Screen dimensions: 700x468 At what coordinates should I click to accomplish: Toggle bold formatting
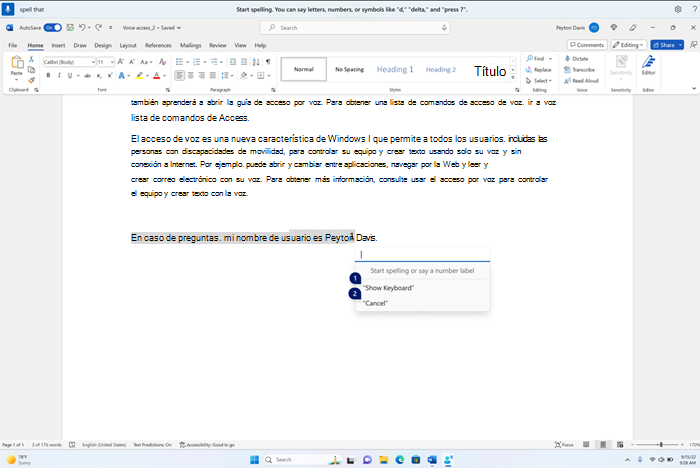point(48,76)
